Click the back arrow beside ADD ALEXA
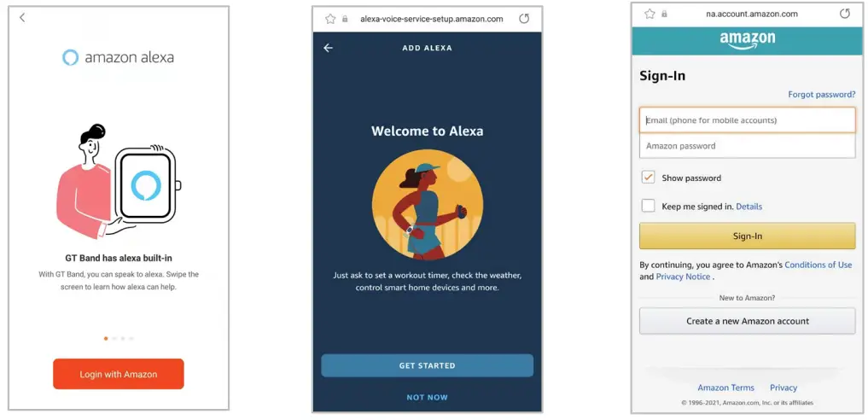The image size is (868, 420). [x=329, y=48]
